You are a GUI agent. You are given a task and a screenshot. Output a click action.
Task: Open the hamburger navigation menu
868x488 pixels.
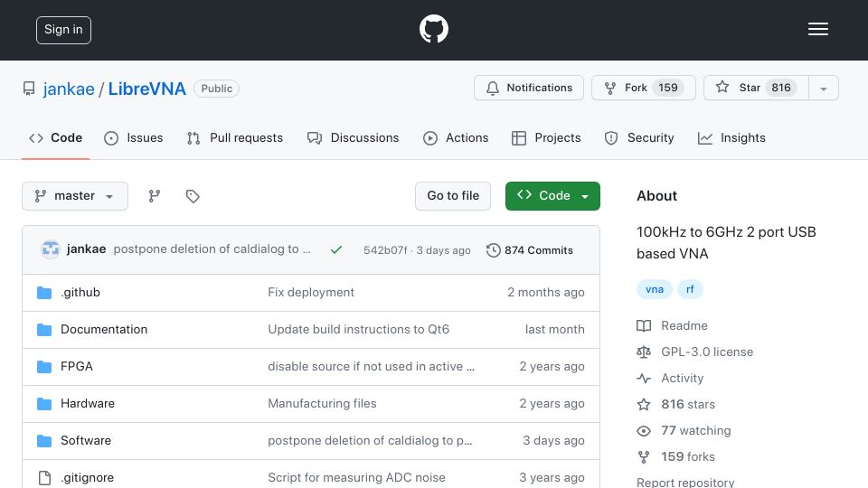pos(817,29)
